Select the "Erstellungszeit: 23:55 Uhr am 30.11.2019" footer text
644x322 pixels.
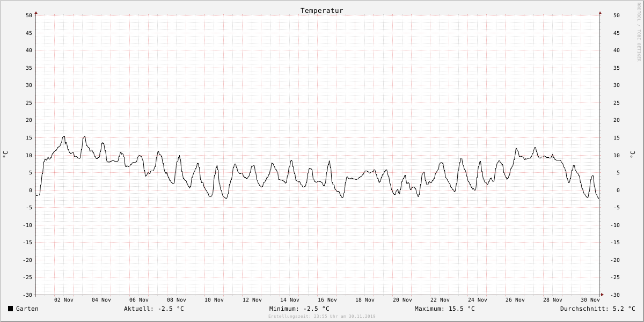tap(322, 317)
